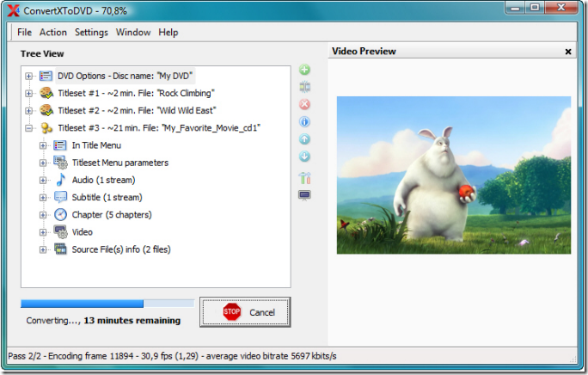Close the Video Preview panel
The image size is (588, 375).
click(x=568, y=52)
